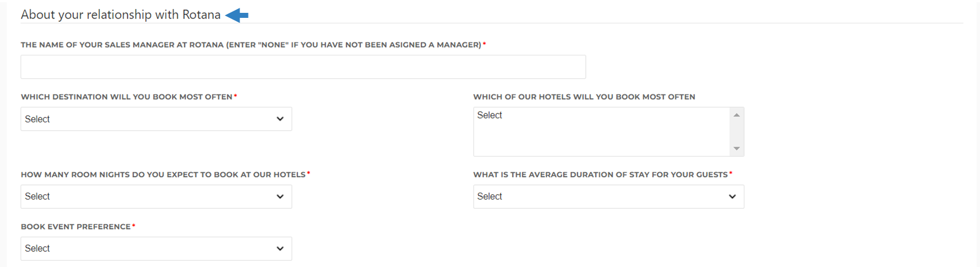Click the 'Which destination will you book most often' label
This screenshot has height=267, width=980.
[127, 97]
